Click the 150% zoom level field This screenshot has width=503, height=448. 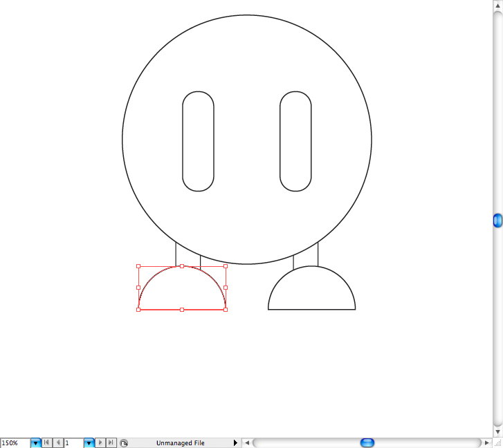15,442
